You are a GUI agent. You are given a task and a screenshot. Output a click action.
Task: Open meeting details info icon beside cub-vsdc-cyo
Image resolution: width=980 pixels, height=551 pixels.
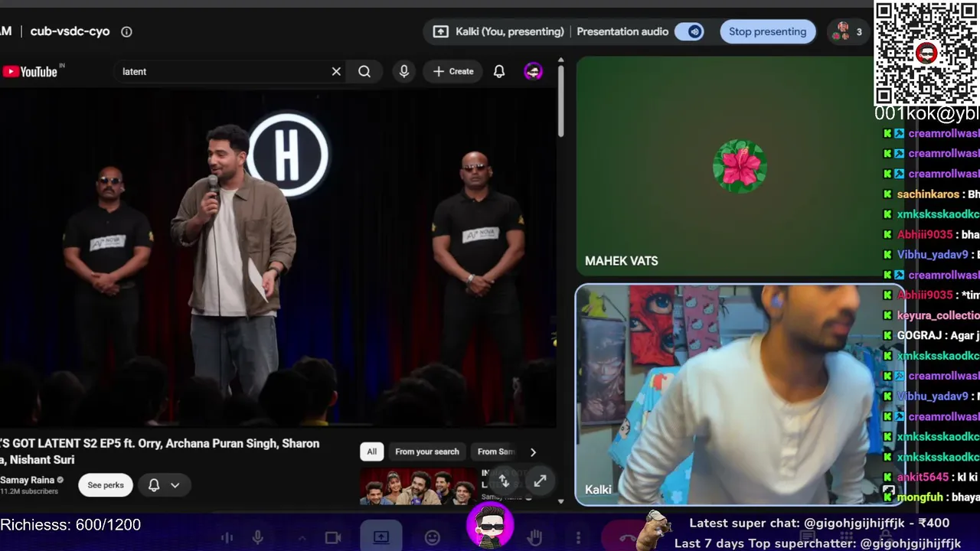tap(126, 31)
